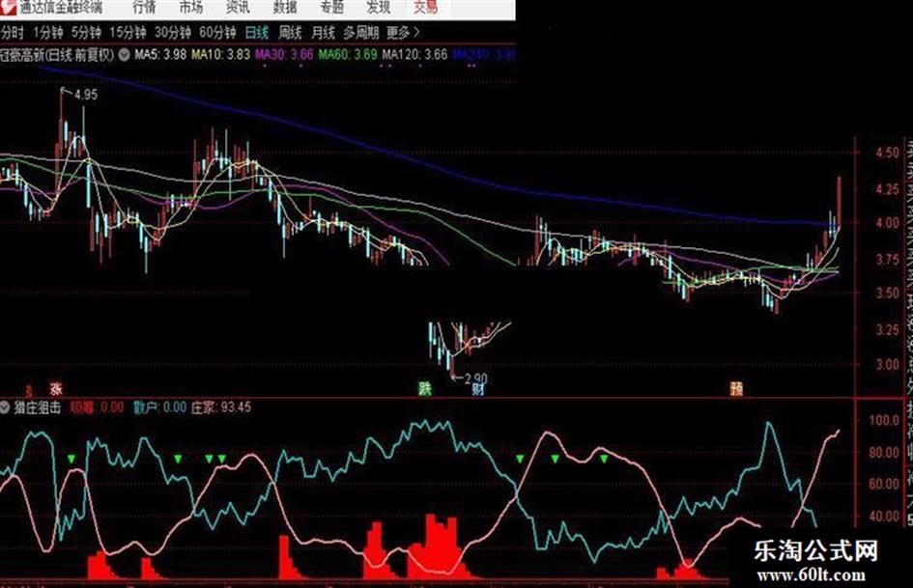Click the red 吸筹 0.00 value
The height and width of the screenshot is (588, 913).
click(97, 407)
